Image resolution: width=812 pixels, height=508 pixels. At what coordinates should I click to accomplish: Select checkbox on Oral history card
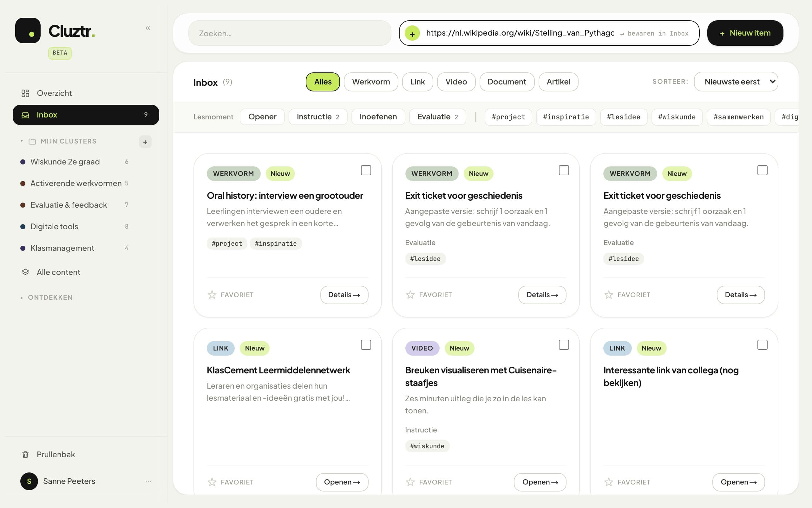(x=366, y=170)
